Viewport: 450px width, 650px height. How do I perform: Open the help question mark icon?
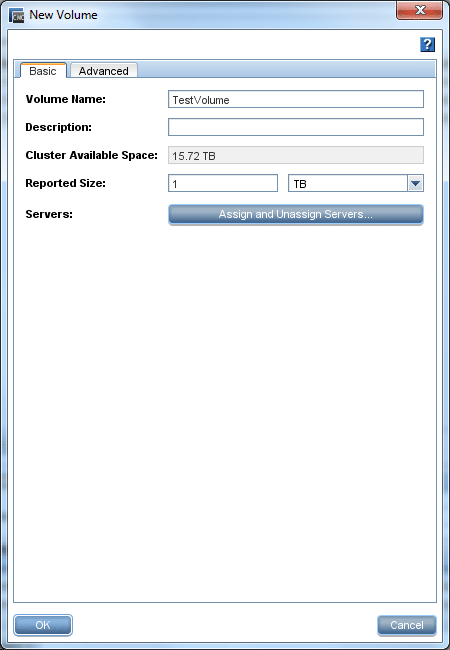427,44
